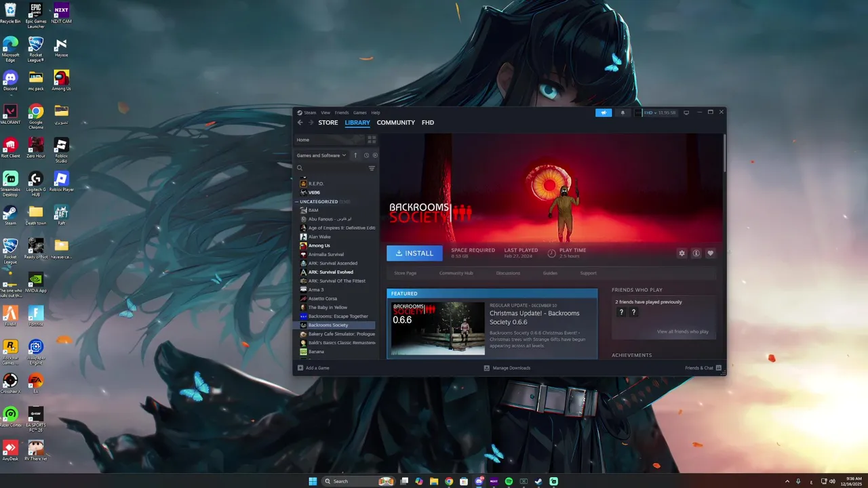The height and width of the screenshot is (488, 868).
Task: Open the View menu
Action: [325, 113]
